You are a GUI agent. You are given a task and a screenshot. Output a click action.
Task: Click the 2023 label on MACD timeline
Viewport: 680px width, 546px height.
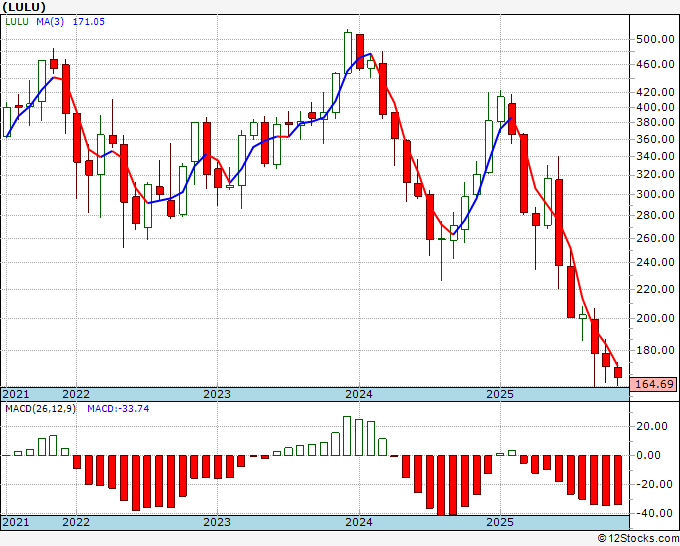217,522
